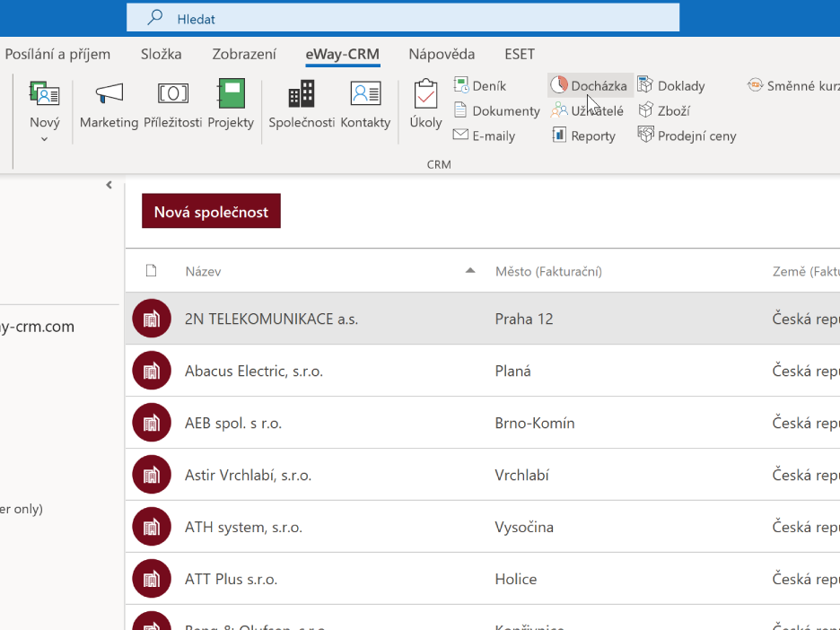Viewport: 840px width, 630px height.
Task: Select Astir Vrchlabí, s.r.o. row
Action: (483, 475)
